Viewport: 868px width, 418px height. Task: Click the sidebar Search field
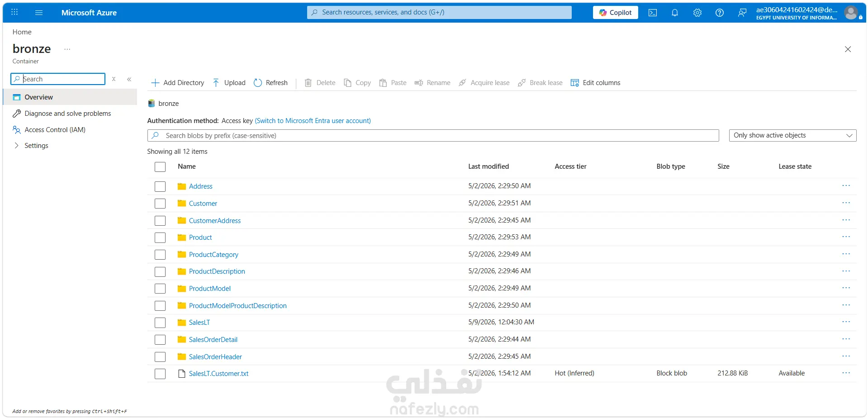58,79
